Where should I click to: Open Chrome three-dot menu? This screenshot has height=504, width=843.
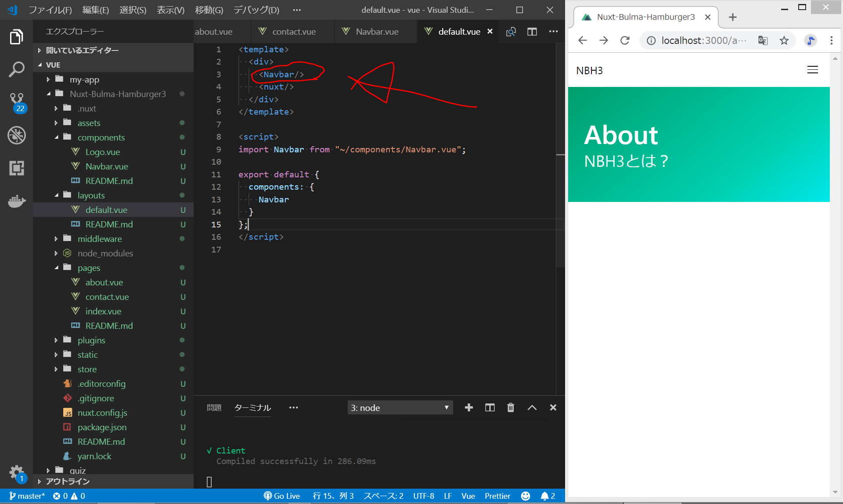pos(832,40)
